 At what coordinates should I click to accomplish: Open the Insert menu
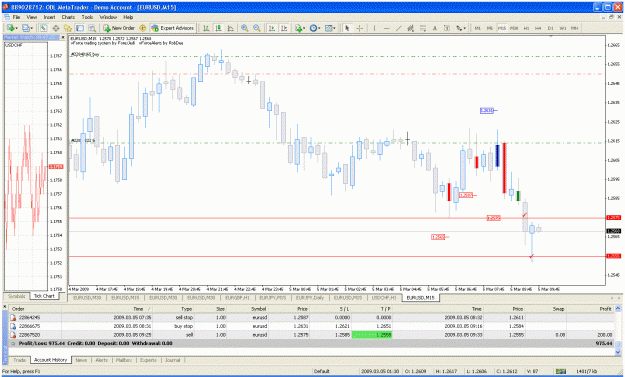[49, 17]
